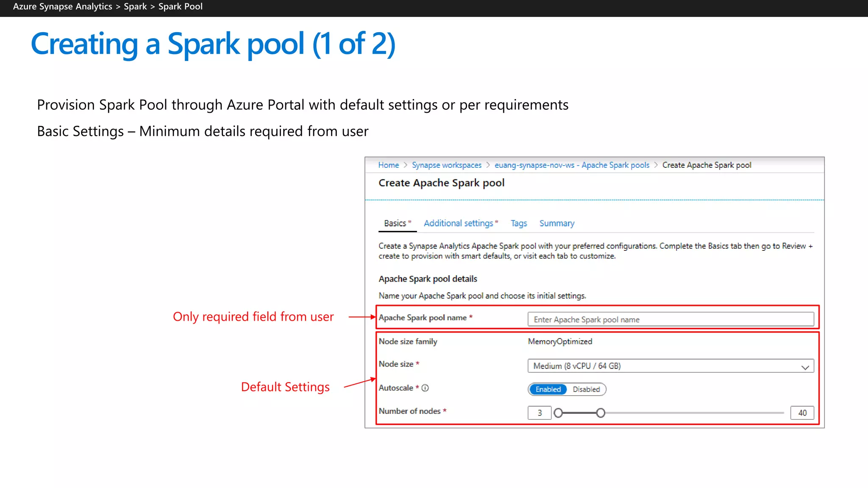Click the left handle of nodes slider
The height and width of the screenshot is (488, 868).
(558, 413)
